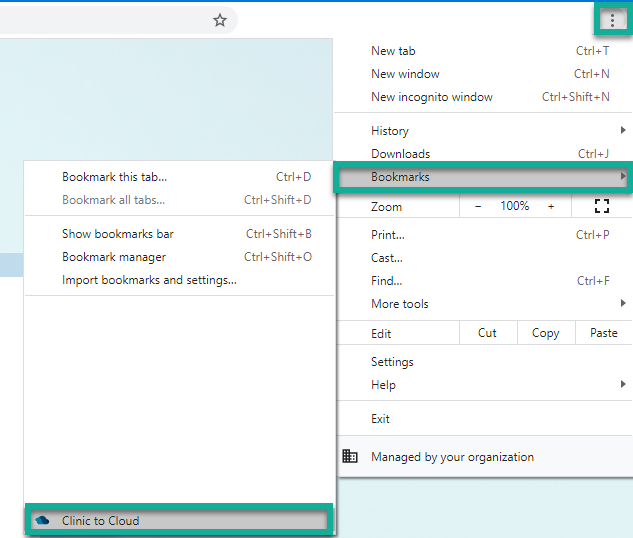Click the Chrome three-dot menu icon
The width and height of the screenshot is (633, 538).
click(612, 20)
